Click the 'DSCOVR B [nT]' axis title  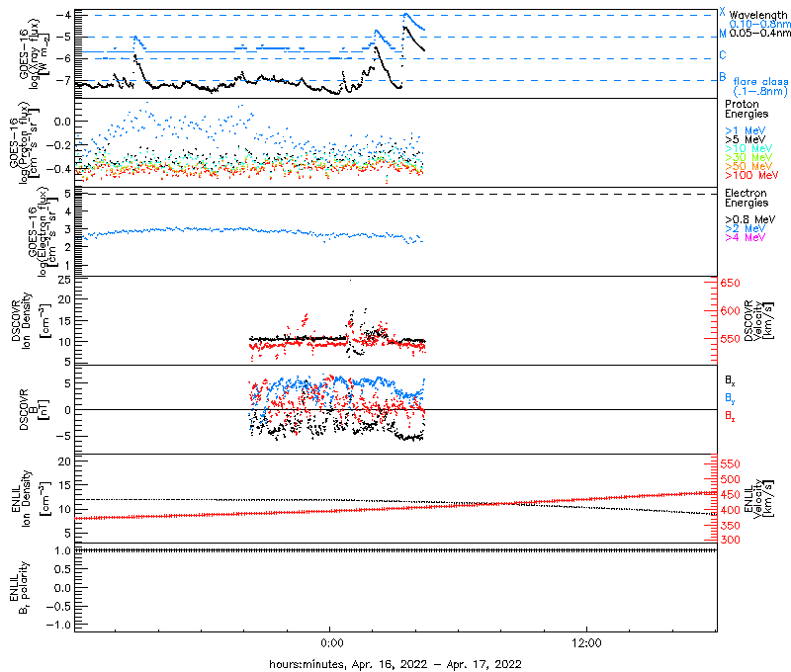[34, 410]
